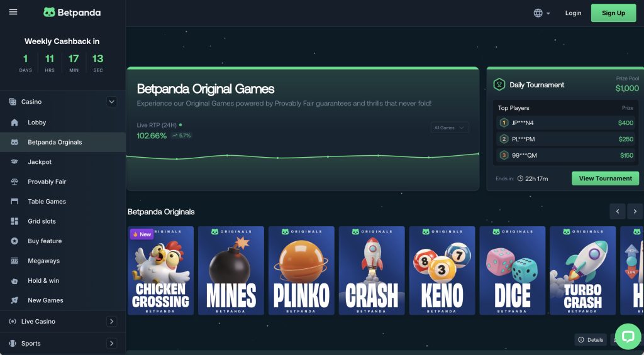The height and width of the screenshot is (355, 644).
Task: Open the live chat bubble
Action: point(628,337)
